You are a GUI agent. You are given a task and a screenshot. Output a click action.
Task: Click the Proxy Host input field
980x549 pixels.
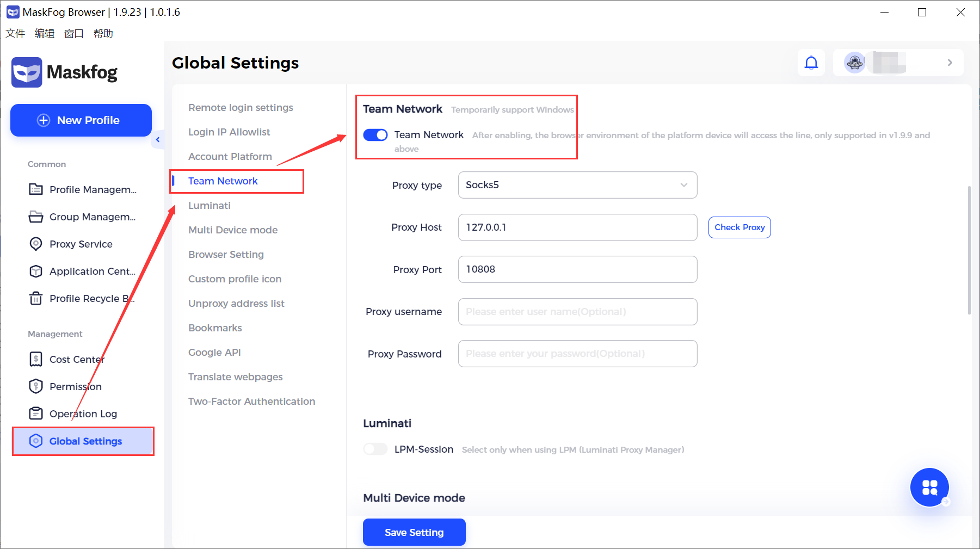coord(578,227)
